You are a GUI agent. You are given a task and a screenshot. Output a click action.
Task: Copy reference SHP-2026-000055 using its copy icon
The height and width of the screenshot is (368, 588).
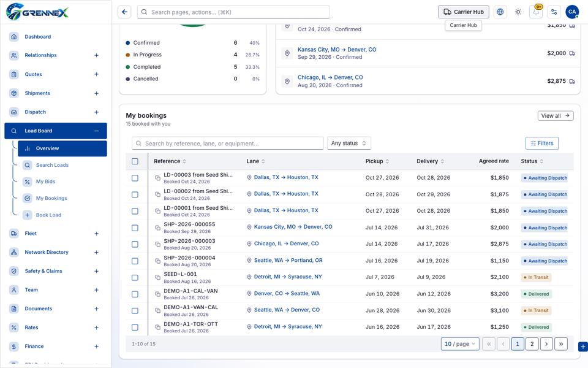(x=157, y=228)
